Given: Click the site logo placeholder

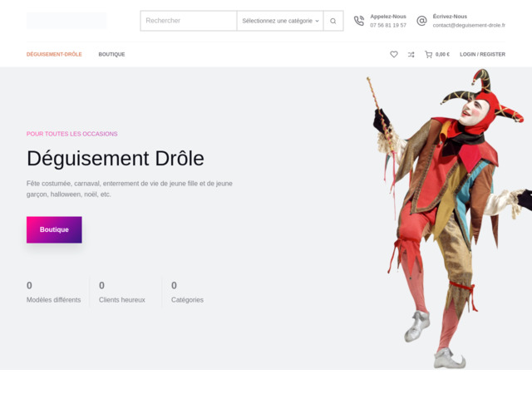Looking at the screenshot, I should click(x=66, y=21).
